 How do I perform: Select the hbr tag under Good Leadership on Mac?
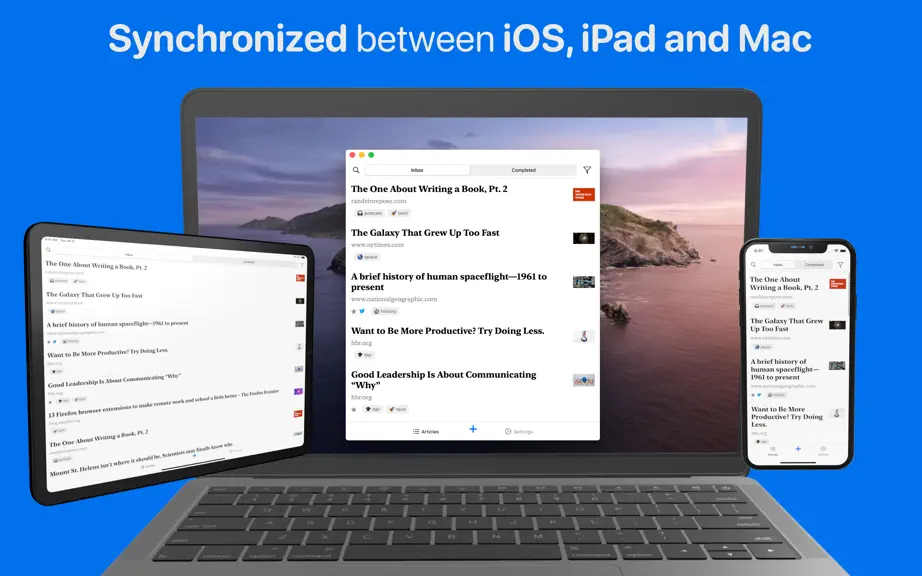(372, 409)
